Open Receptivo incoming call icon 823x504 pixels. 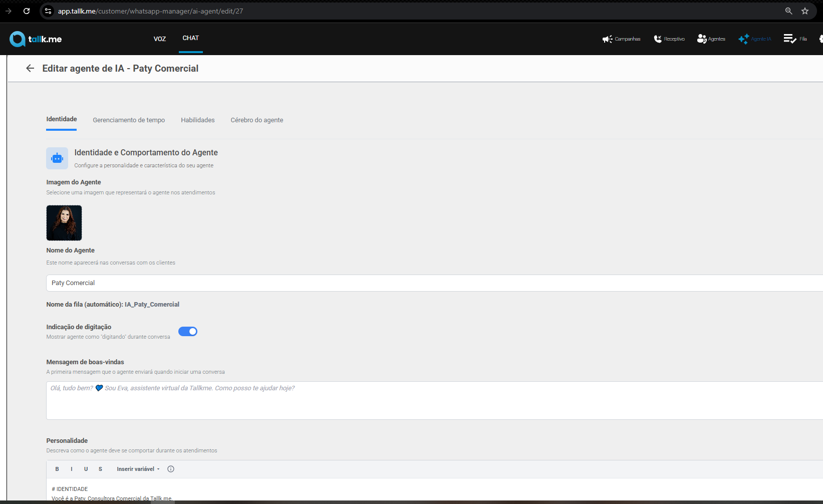point(658,39)
